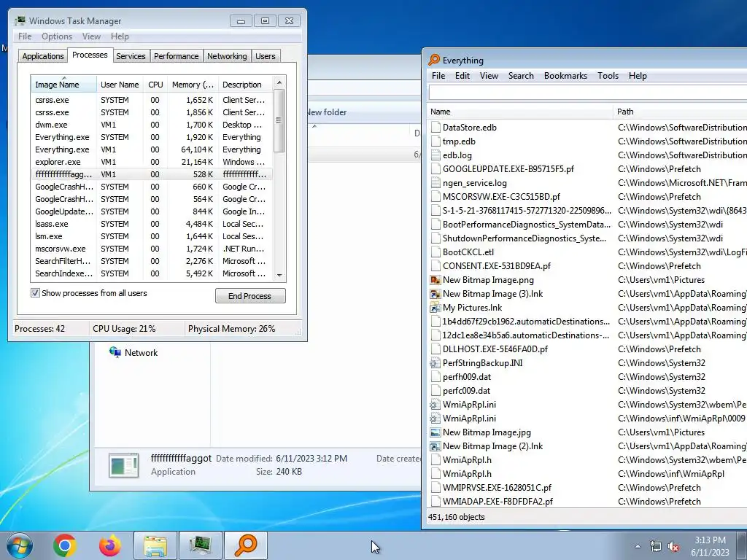Viewport: 747px width, 560px height.
Task: Click New folder button in Explorer
Action: click(326, 112)
